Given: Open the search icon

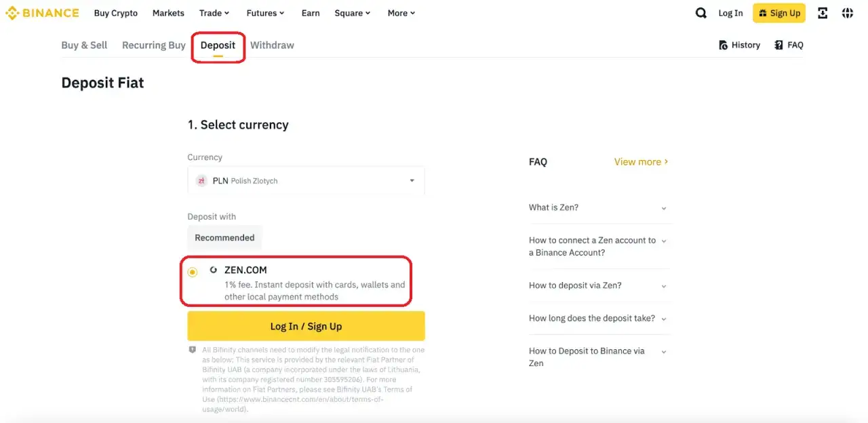Looking at the screenshot, I should point(701,12).
